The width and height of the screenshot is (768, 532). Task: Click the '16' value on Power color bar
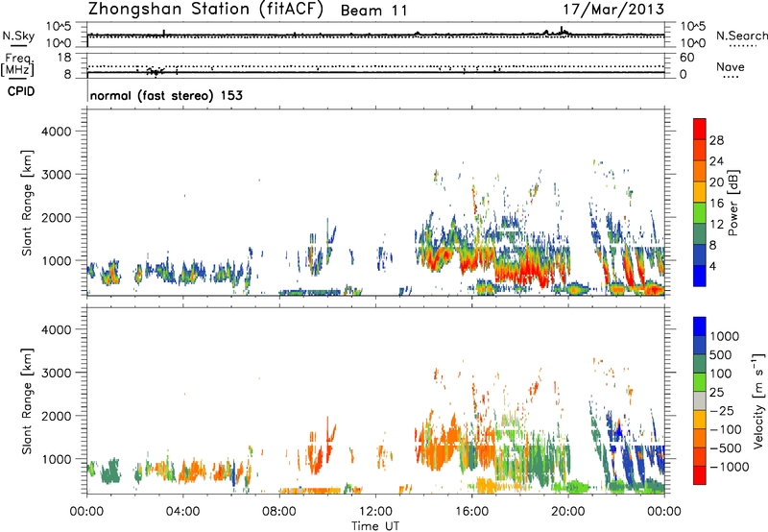(x=716, y=204)
